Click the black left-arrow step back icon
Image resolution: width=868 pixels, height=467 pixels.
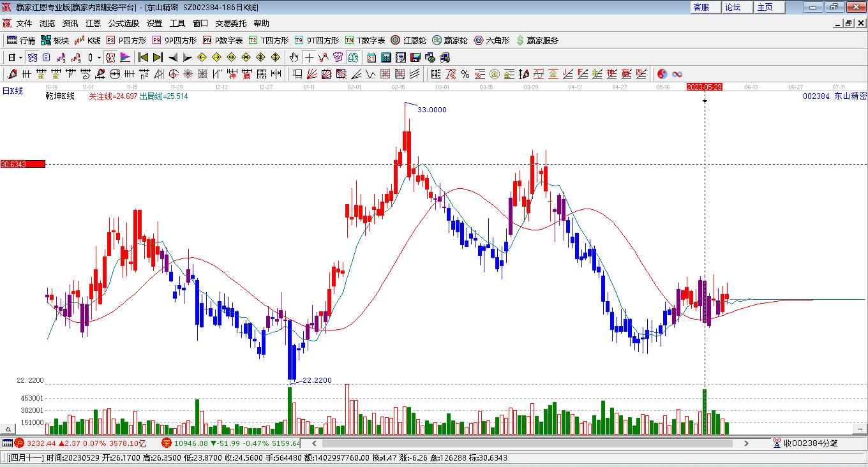(x=173, y=57)
